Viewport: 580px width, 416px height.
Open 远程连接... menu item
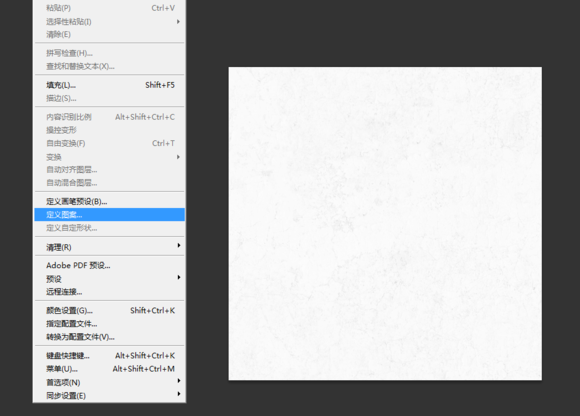coord(109,292)
